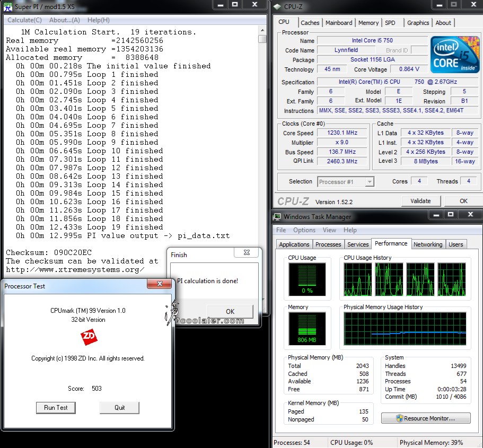483x448 pixels.
Task: Switch to the Services tab in Task Manager
Action: [358, 244]
